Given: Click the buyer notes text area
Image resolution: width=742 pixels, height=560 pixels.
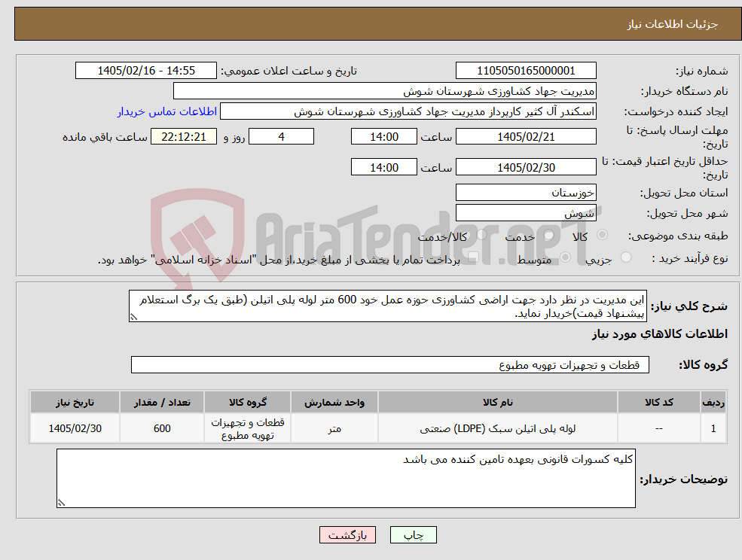Looking at the screenshot, I should (346, 478).
